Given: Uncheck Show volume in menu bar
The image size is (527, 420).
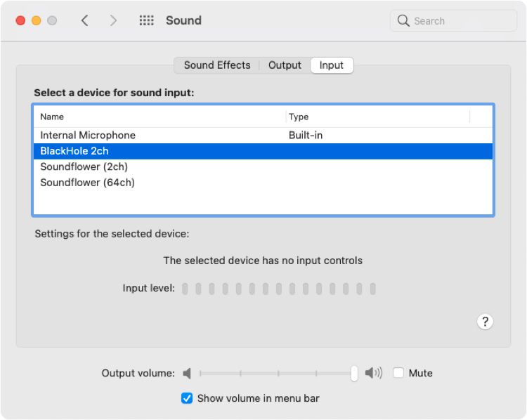Looking at the screenshot, I should click(x=187, y=398).
